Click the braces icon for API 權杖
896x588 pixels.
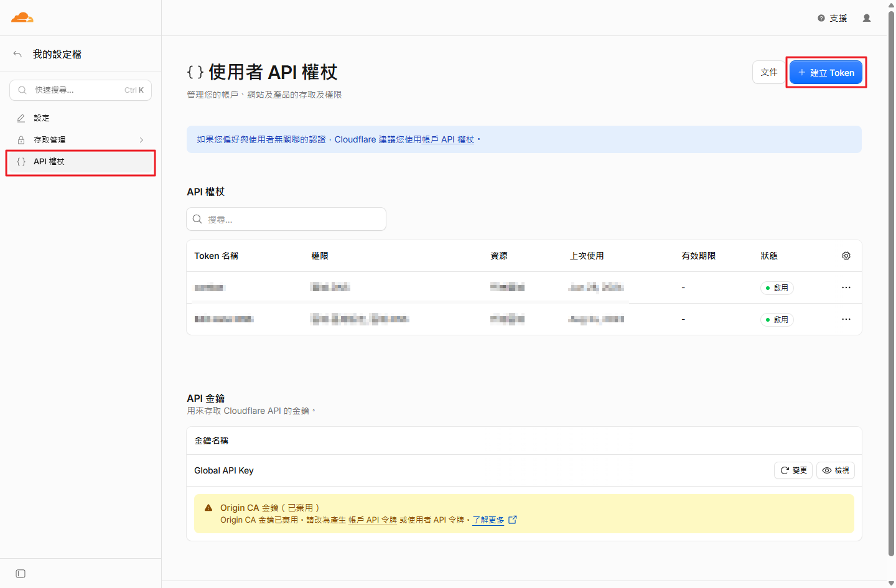[x=21, y=162]
